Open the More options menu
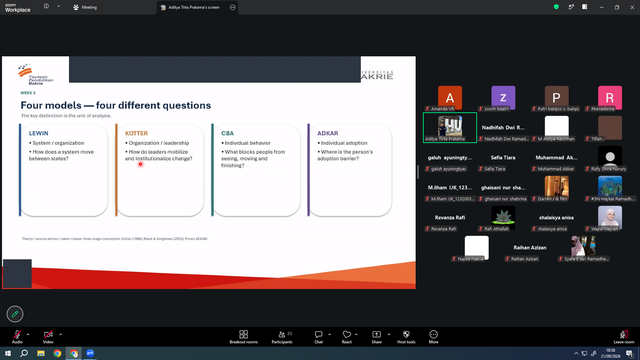This screenshot has height=360, width=640. [x=433, y=337]
